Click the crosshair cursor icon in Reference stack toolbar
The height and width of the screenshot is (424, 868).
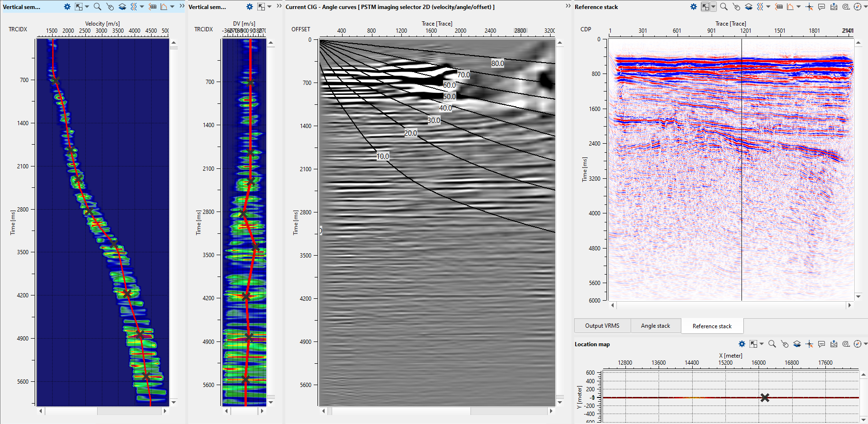(809, 7)
